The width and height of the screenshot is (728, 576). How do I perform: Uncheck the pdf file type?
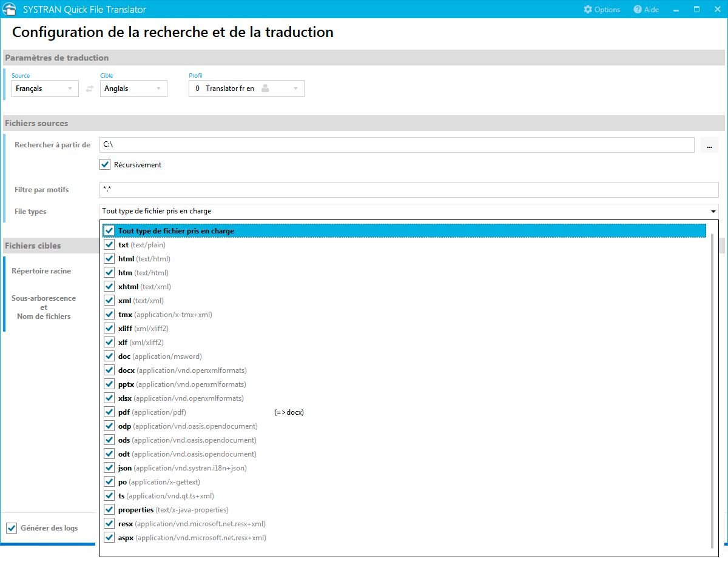click(109, 412)
